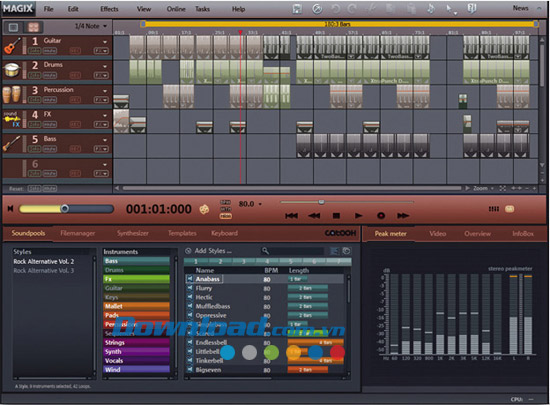Open the FX dropdown on the Bass track
This screenshot has width=550, height=405.
coord(101,149)
